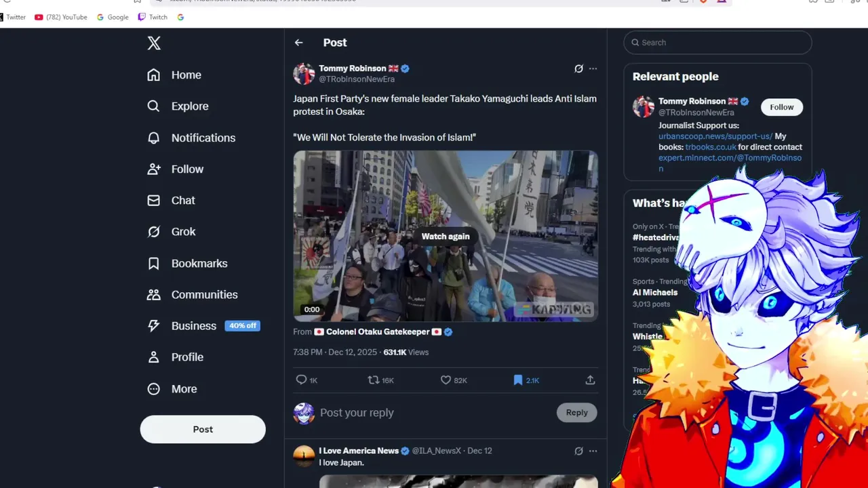
Task: Click the Notifications bell icon
Action: point(154,138)
